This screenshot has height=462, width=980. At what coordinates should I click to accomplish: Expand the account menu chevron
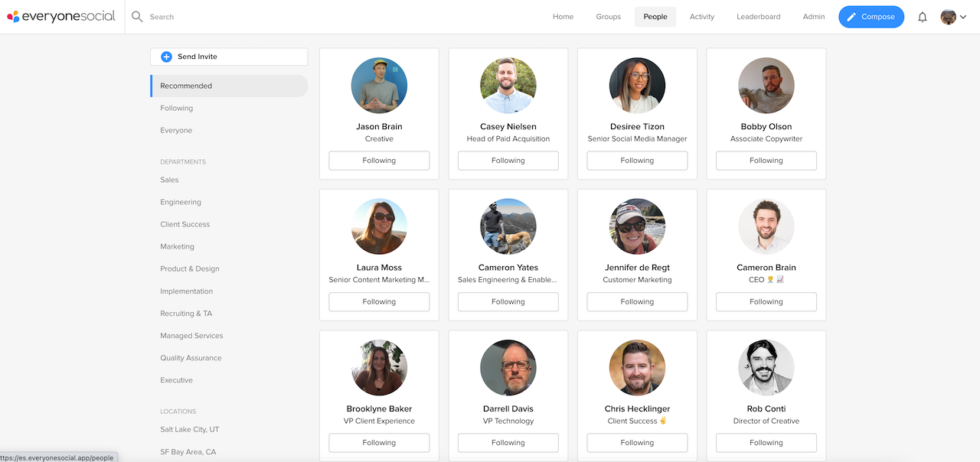click(963, 16)
